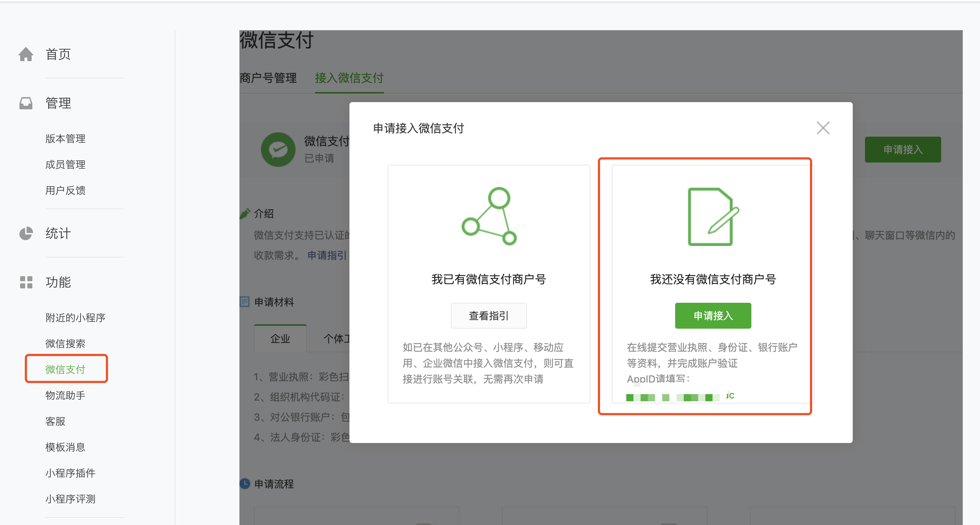Click the 申请接入微信支付 dialog title

pos(418,128)
